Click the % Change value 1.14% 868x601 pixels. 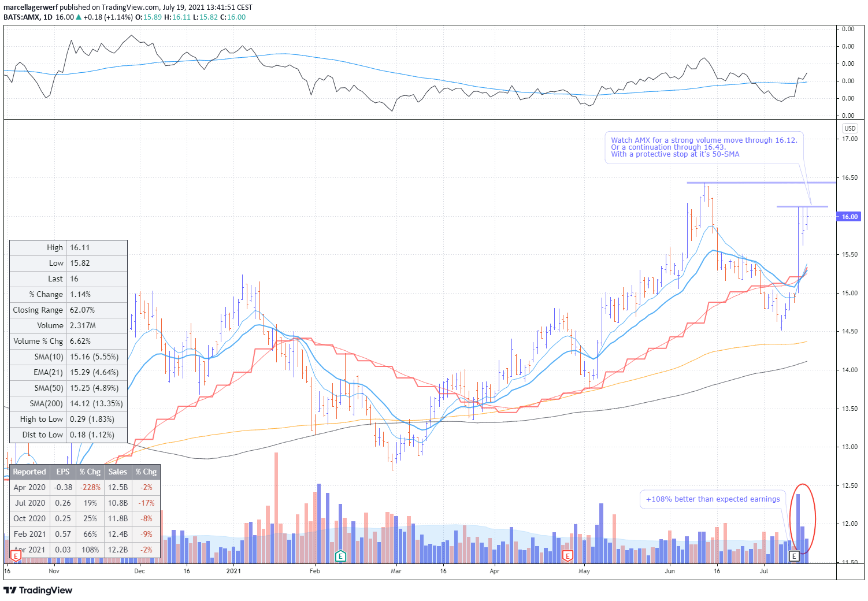pos(80,294)
